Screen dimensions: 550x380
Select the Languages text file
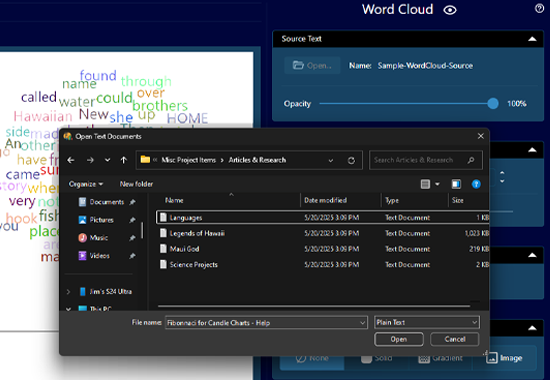[322, 218]
